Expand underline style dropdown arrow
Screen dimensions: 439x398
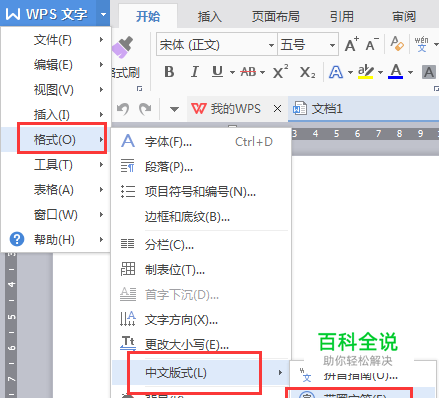232,72
